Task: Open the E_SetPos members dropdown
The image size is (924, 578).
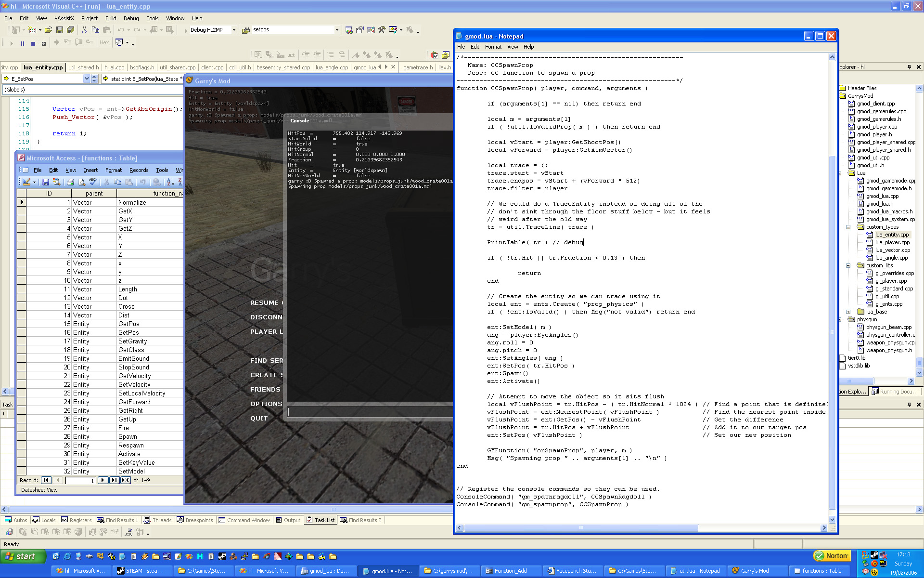Action: click(x=87, y=79)
